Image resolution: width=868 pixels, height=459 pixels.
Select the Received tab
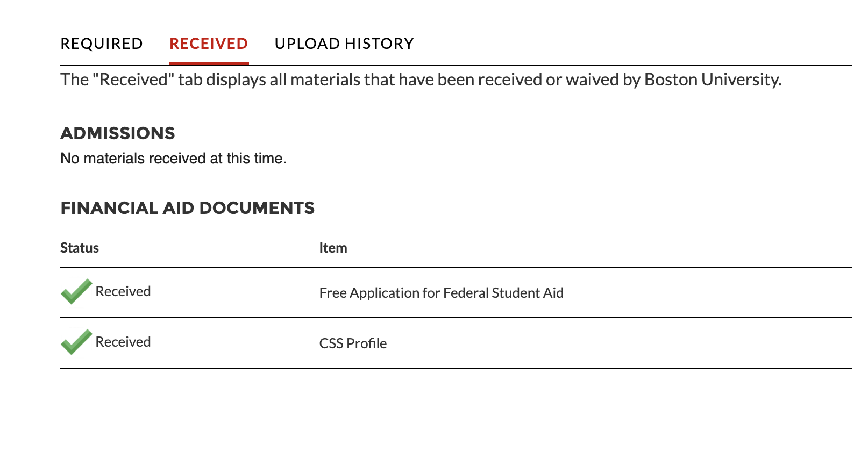tap(209, 44)
